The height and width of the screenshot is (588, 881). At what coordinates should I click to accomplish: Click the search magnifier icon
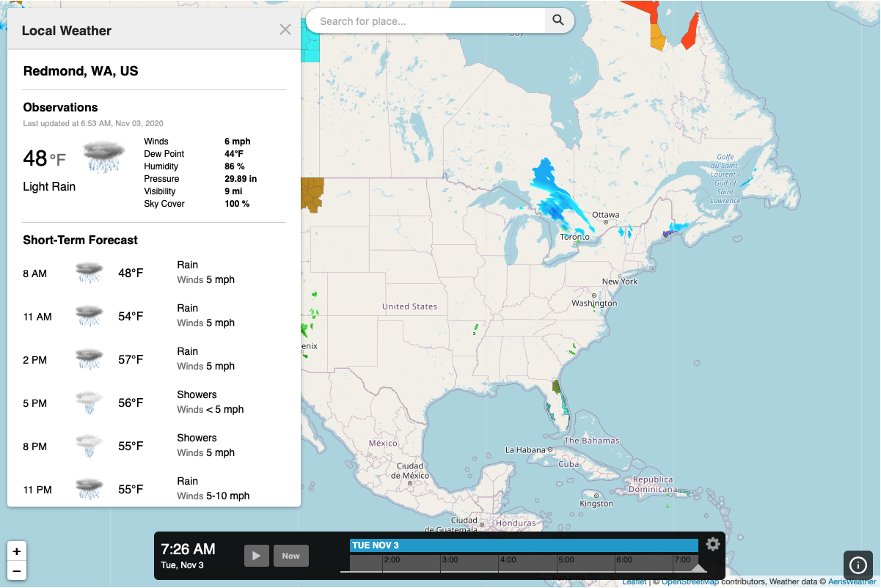coord(558,21)
